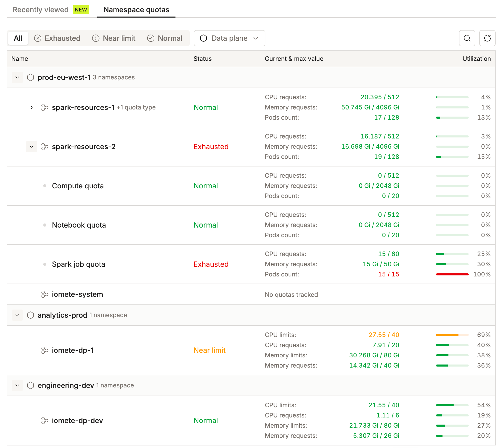Click the Spark job quota bullet dot
This screenshot has width=503, height=448.
click(45, 264)
